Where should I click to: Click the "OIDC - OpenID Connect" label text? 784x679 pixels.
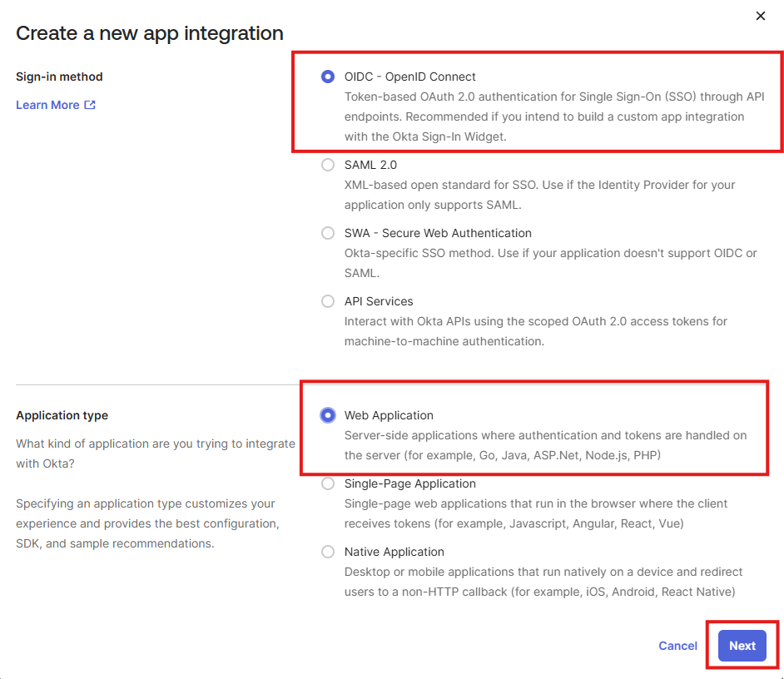(x=410, y=77)
